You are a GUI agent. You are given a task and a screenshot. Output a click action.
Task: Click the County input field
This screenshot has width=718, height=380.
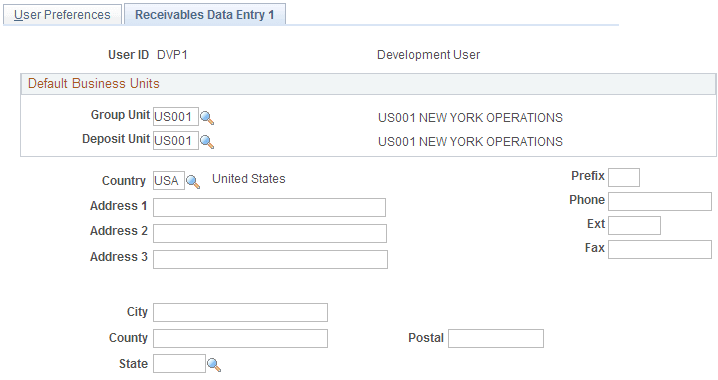tap(240, 338)
